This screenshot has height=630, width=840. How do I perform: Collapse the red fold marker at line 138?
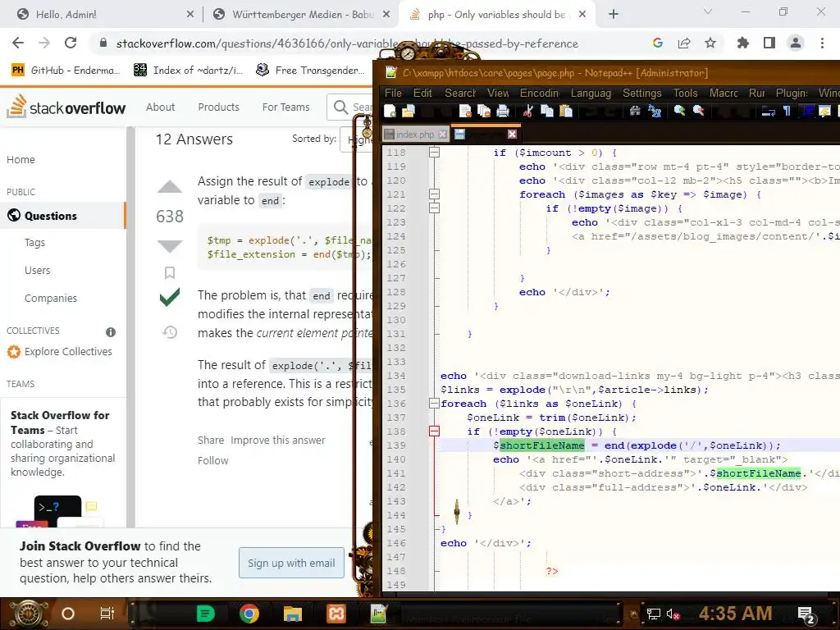(x=435, y=431)
